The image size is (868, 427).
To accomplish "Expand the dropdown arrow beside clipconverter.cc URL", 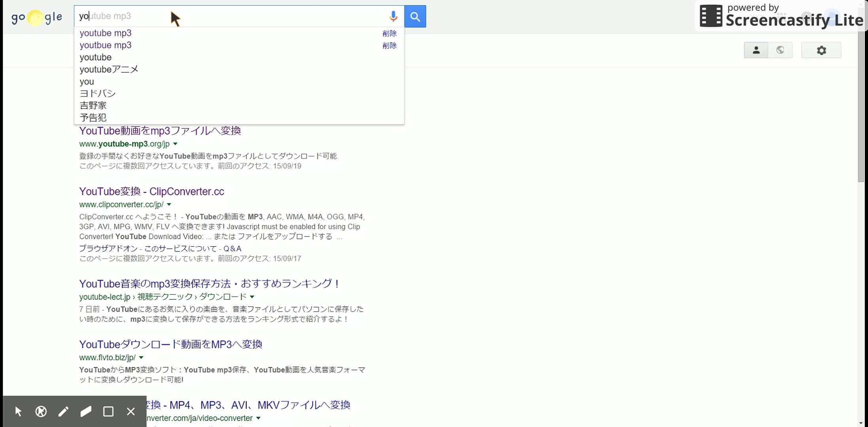I will click(x=169, y=204).
